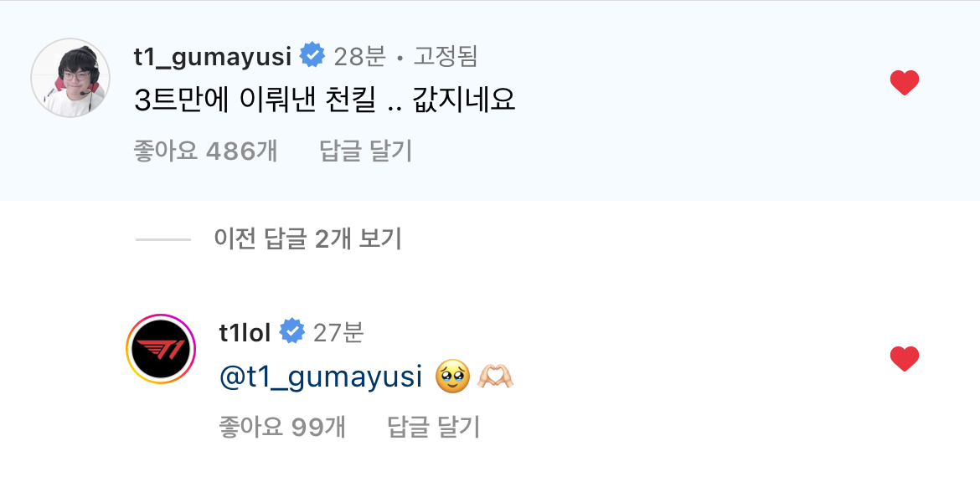Image resolution: width=980 pixels, height=487 pixels.
Task: Click the verified badge beside t1_gumayusi
Action: click(312, 56)
